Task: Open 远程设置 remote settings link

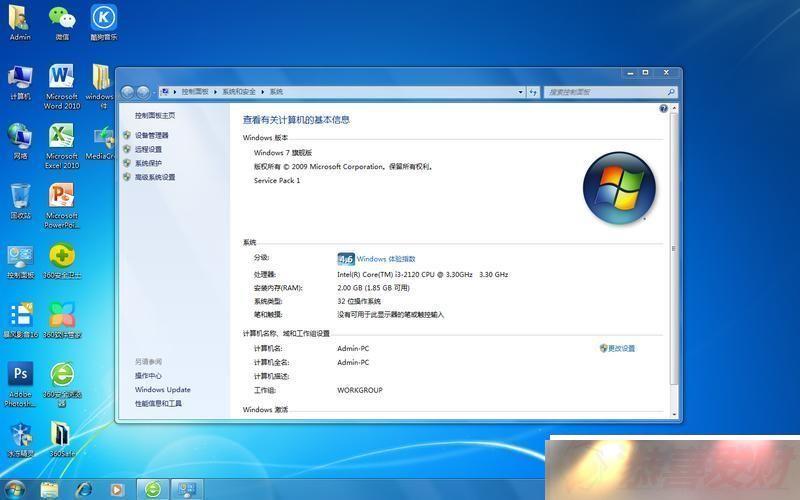Action: 148,149
